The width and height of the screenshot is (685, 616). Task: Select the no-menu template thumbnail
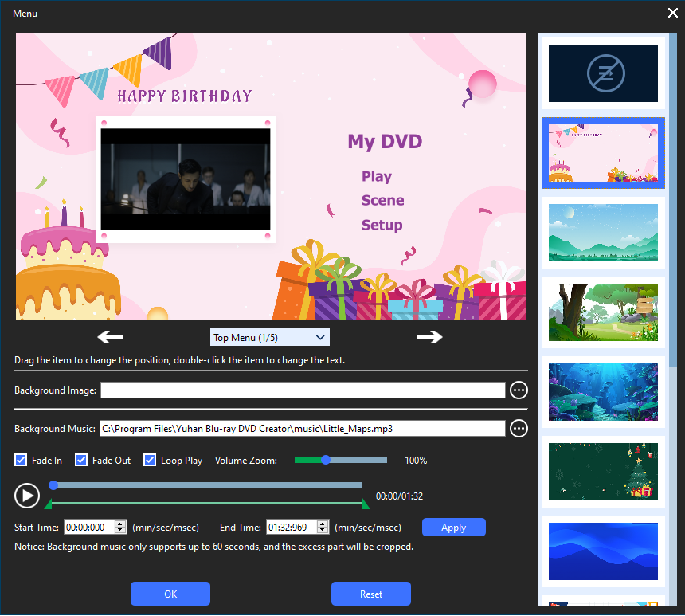coord(603,73)
